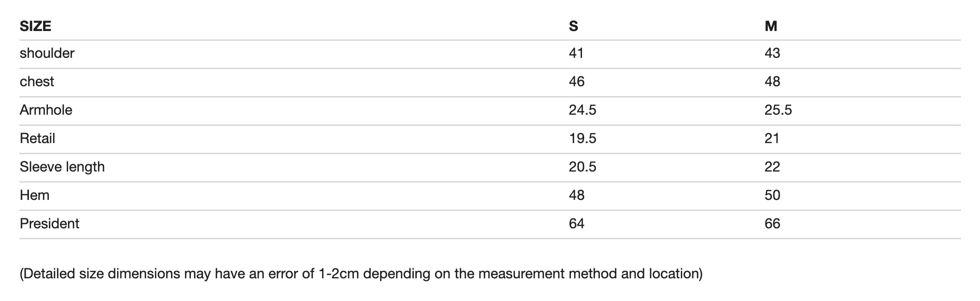Click Hem value 50 for size M

pyautogui.click(x=772, y=195)
